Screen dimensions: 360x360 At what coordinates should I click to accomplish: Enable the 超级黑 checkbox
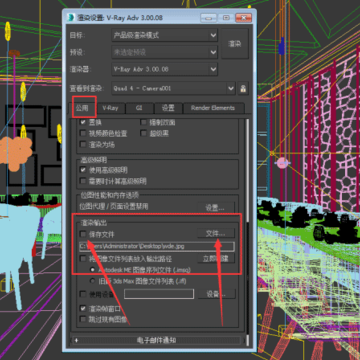[144, 133]
